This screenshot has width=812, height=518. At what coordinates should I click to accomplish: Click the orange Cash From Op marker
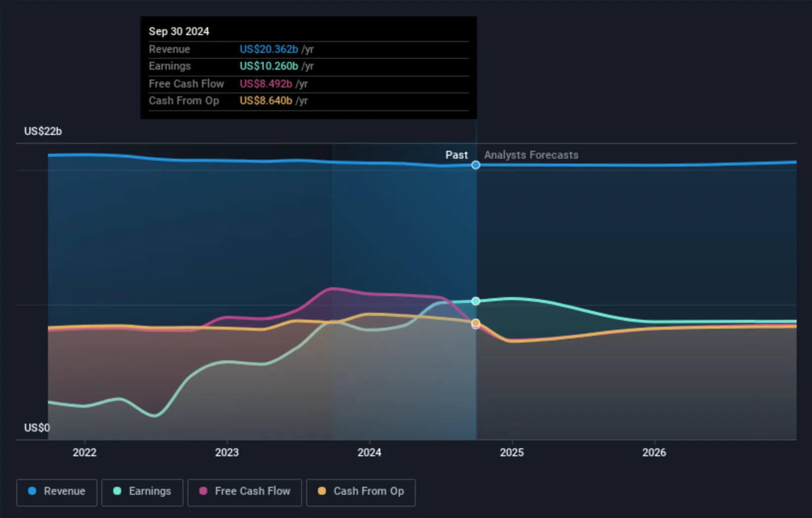[x=475, y=323]
